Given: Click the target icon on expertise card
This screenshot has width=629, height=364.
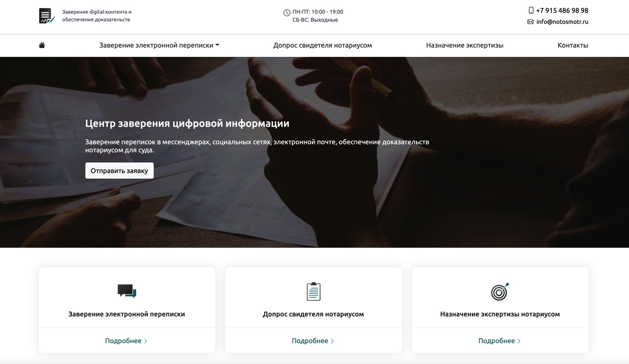Looking at the screenshot, I should tap(500, 291).
